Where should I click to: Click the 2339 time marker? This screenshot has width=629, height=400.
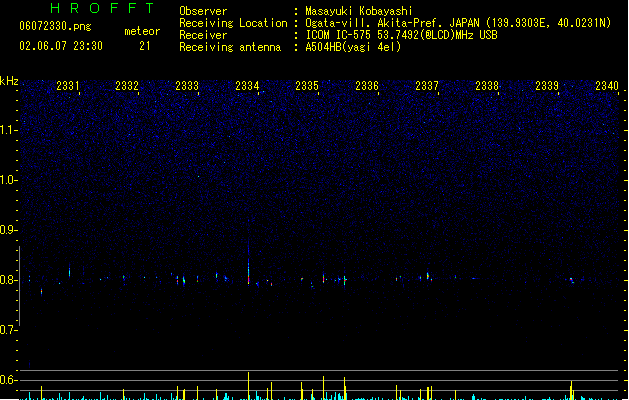(x=547, y=86)
